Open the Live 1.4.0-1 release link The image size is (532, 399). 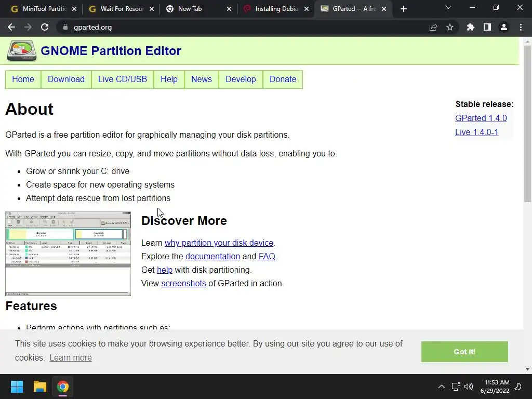pyautogui.click(x=477, y=132)
